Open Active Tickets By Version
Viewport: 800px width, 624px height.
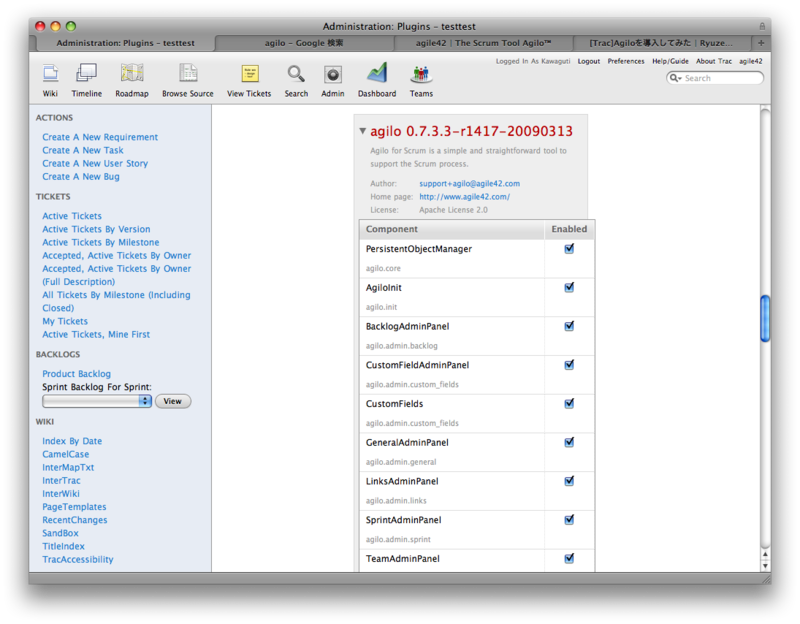pyautogui.click(x=96, y=230)
